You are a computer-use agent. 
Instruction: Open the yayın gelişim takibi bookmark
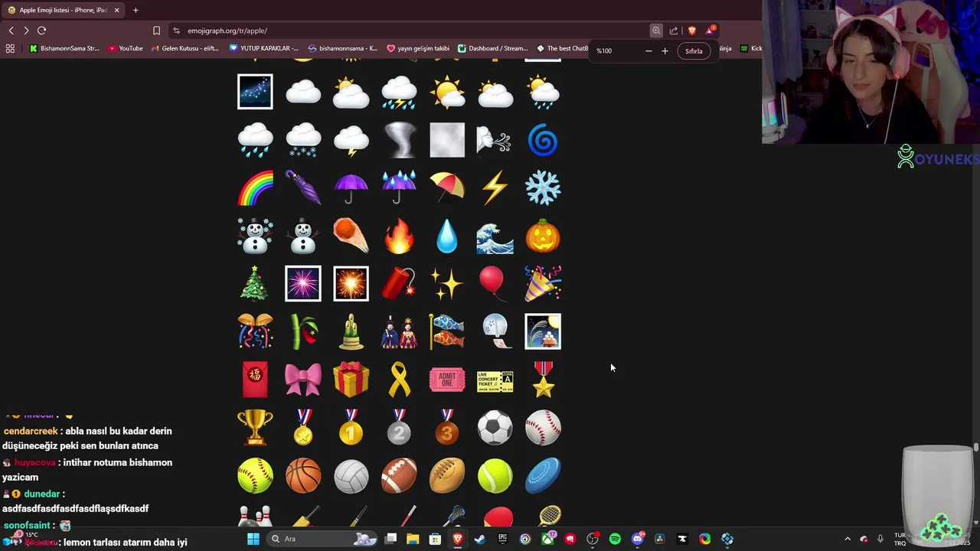(x=418, y=48)
